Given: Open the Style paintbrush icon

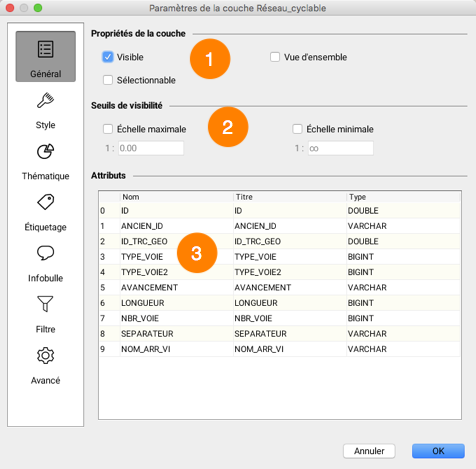Looking at the screenshot, I should [x=45, y=100].
